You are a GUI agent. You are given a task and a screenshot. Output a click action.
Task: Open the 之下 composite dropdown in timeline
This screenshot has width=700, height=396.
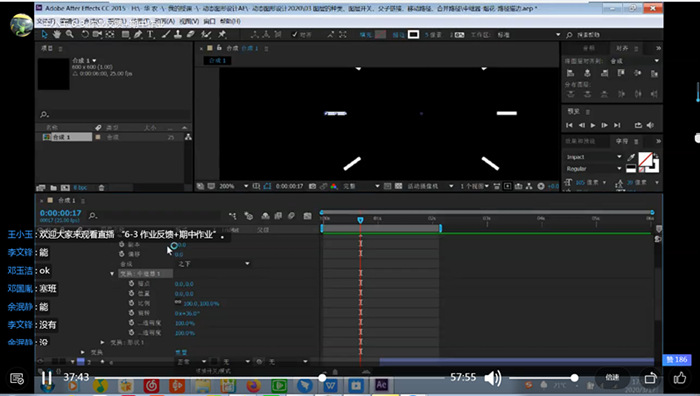(x=213, y=264)
